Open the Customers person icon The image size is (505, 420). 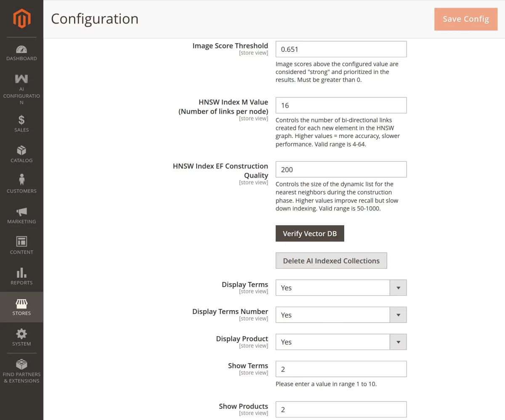[x=21, y=180]
